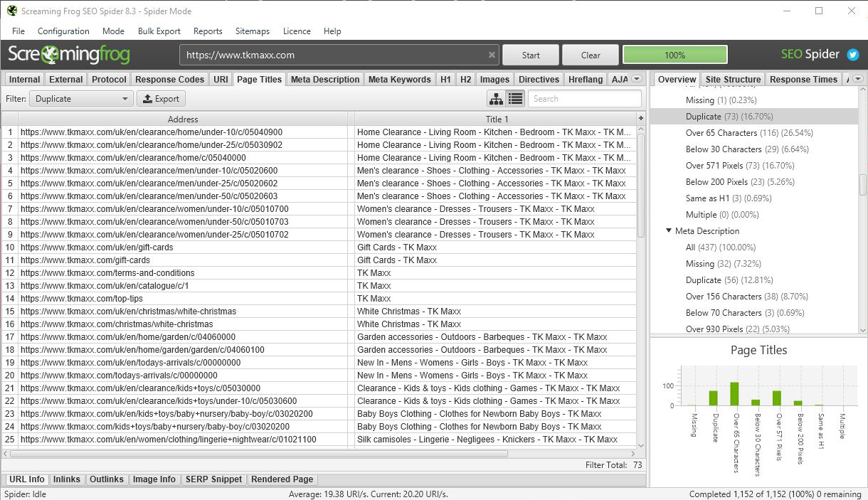
Task: Click the horizontal scrollbar under the table
Action: pos(259,453)
